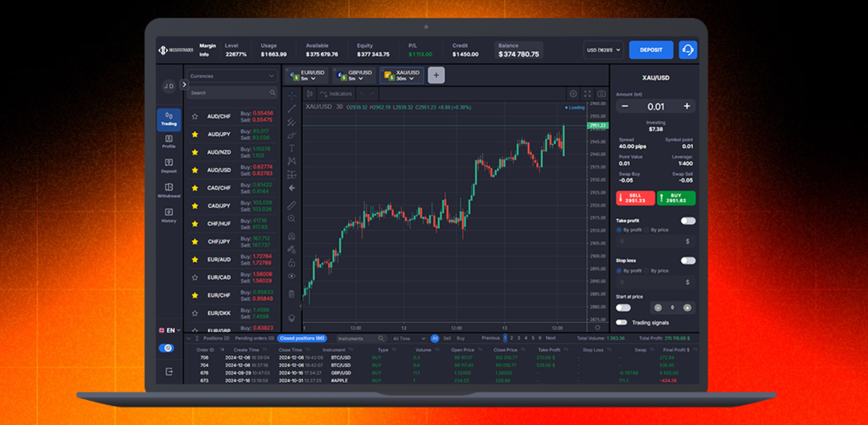Click the search magnifier in instruments list

pyautogui.click(x=272, y=93)
